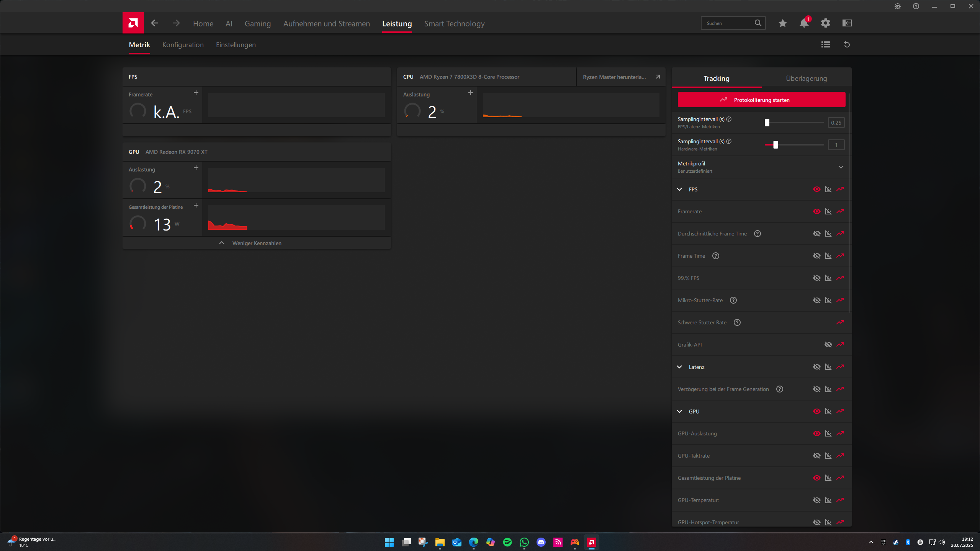Open settings gear icon
This screenshot has width=980, height=551.
click(x=825, y=23)
